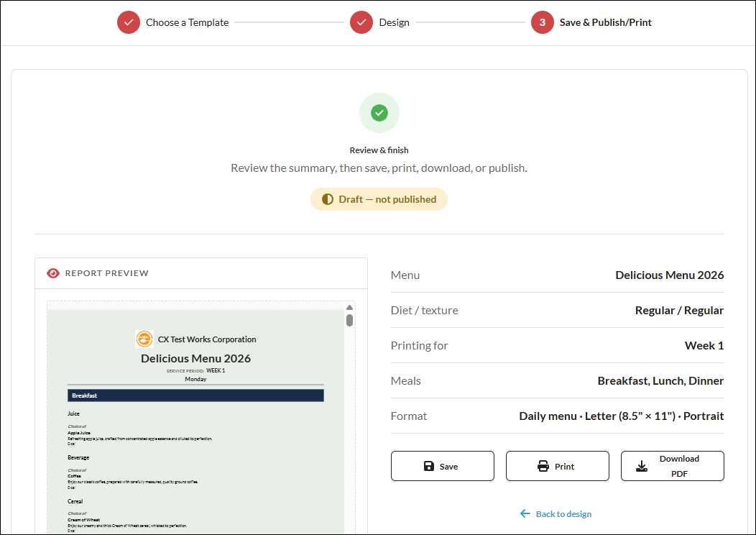Open the Choose a Template step

pyautogui.click(x=187, y=22)
